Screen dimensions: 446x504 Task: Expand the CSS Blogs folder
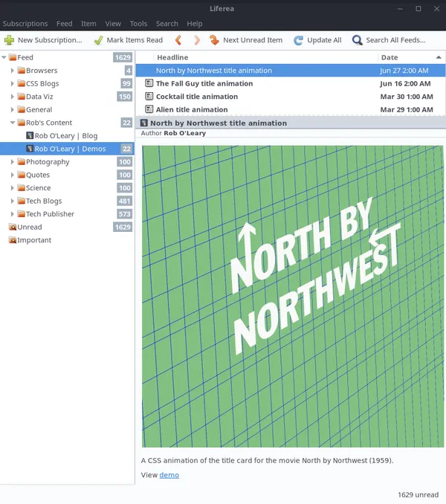click(x=12, y=83)
